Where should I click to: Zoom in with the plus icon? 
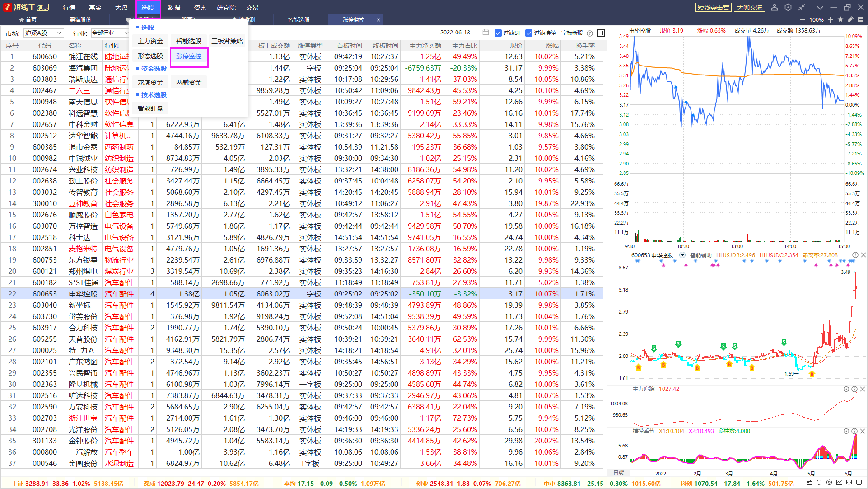831,20
